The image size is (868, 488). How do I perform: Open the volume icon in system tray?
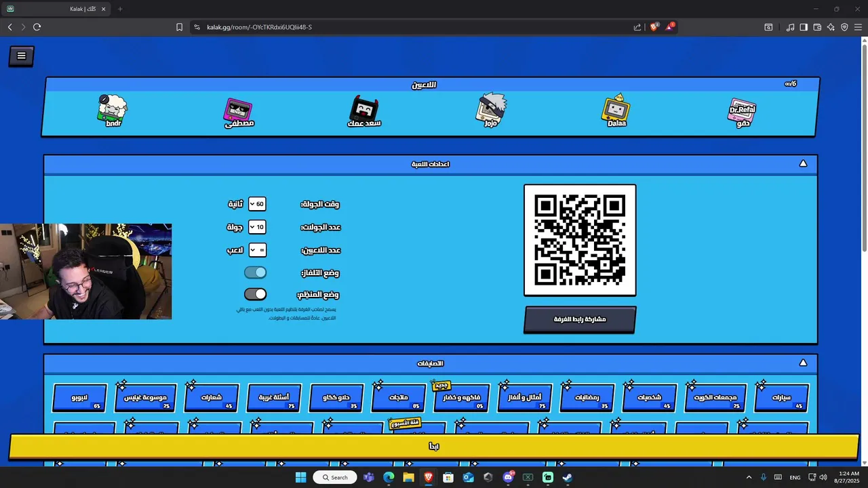(x=823, y=477)
